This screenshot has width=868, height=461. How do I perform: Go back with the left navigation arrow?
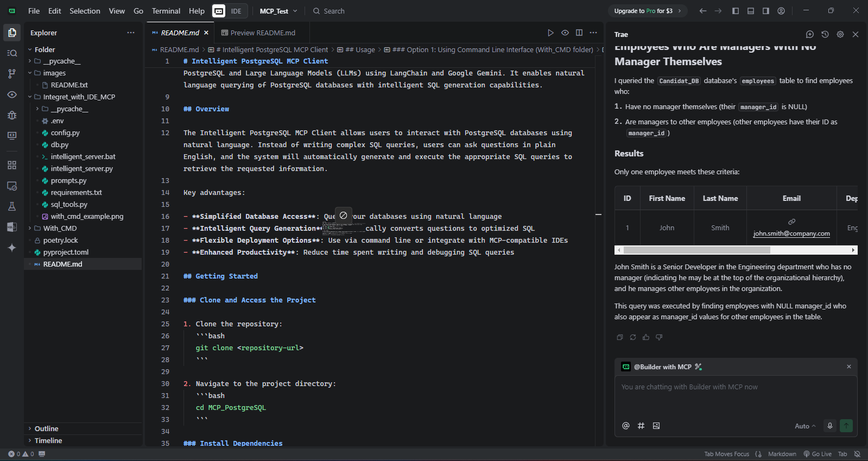703,11
